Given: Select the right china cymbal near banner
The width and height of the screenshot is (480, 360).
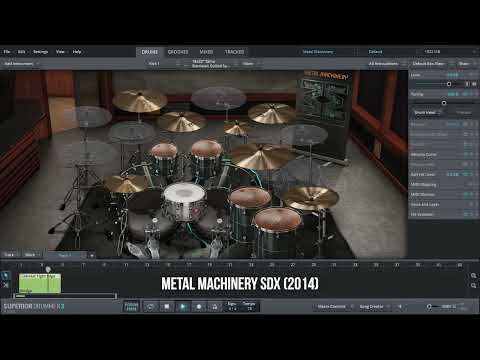Looking at the screenshot, I should click(272, 113).
